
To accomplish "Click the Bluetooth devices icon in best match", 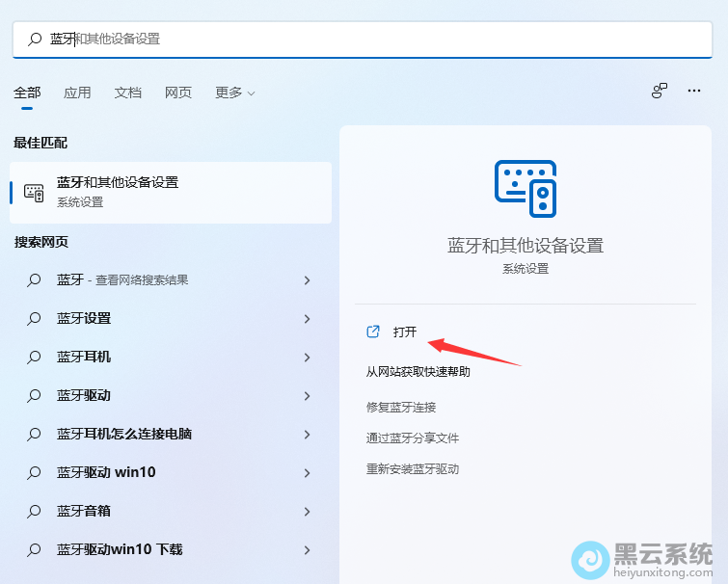I will (34, 192).
